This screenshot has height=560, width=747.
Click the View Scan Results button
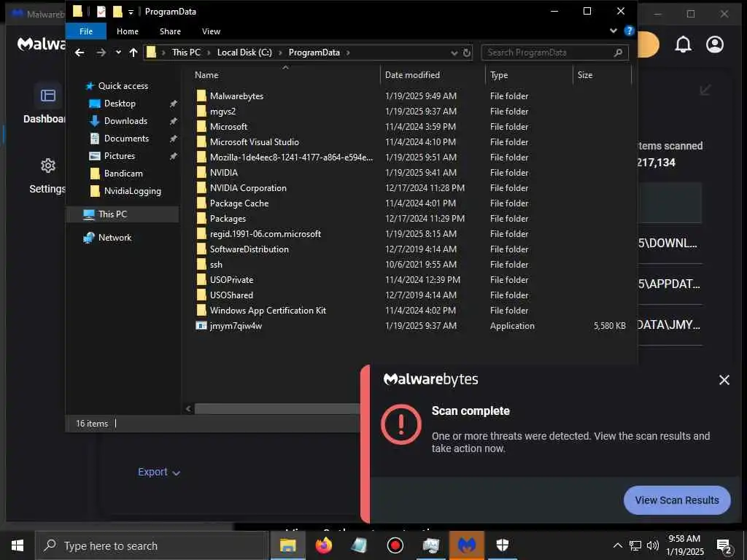(x=676, y=500)
